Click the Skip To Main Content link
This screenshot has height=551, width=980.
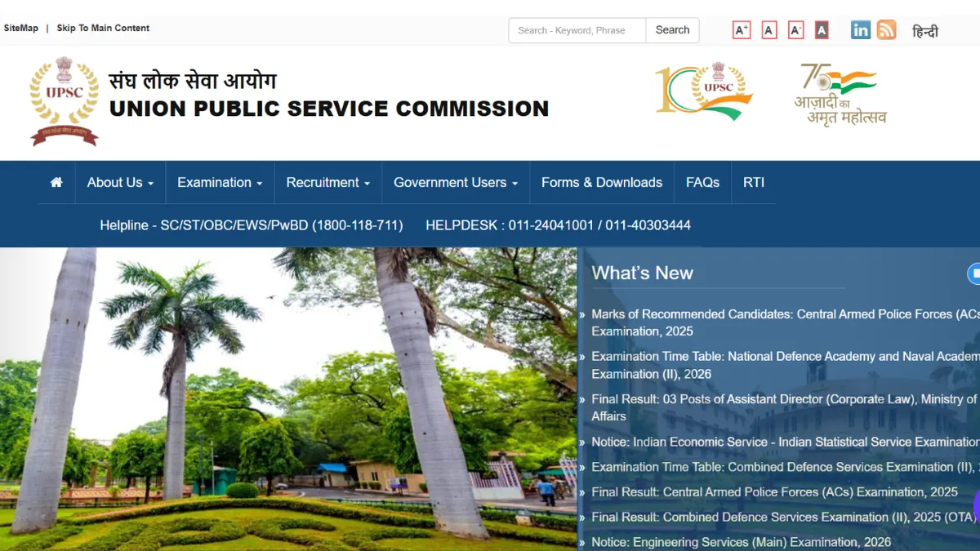[103, 28]
